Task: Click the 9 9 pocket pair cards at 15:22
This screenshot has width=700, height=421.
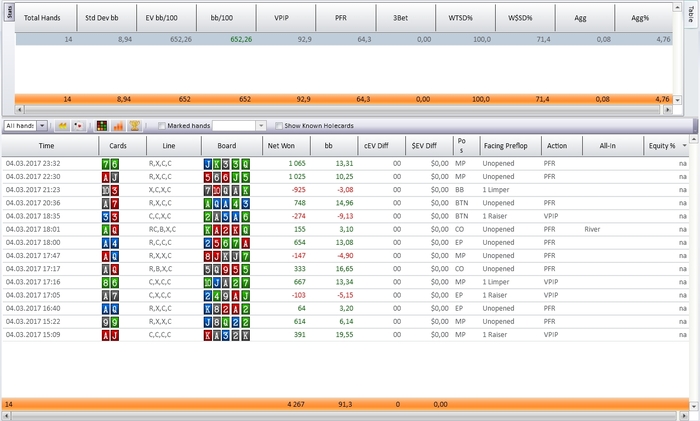Action: (110, 322)
